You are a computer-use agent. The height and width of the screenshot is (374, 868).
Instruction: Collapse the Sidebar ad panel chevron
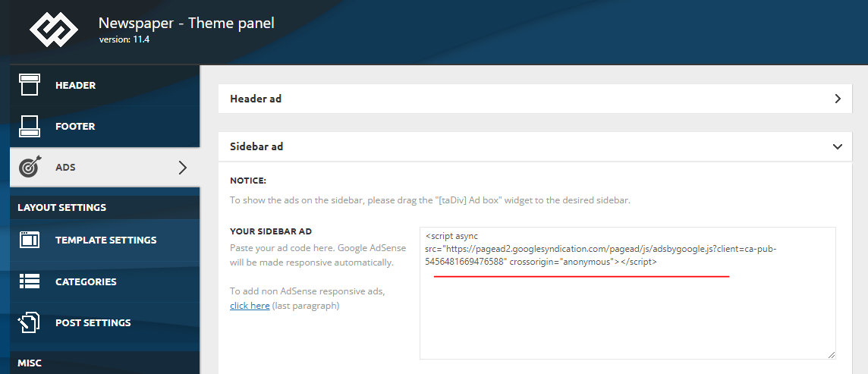838,146
